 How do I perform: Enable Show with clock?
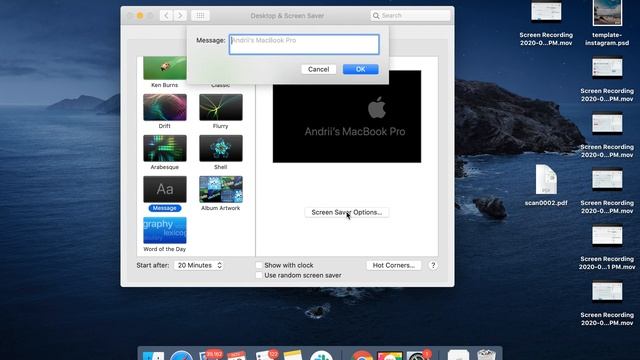click(x=259, y=265)
